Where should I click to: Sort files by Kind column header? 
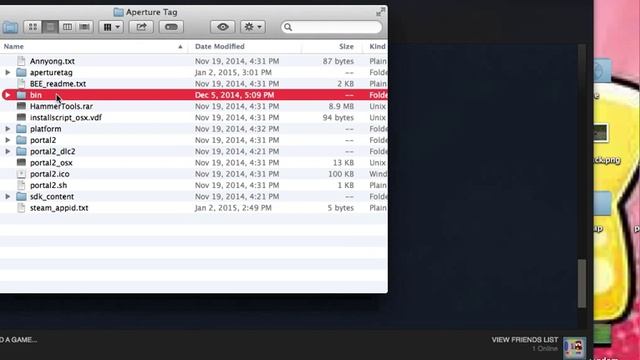(377, 47)
